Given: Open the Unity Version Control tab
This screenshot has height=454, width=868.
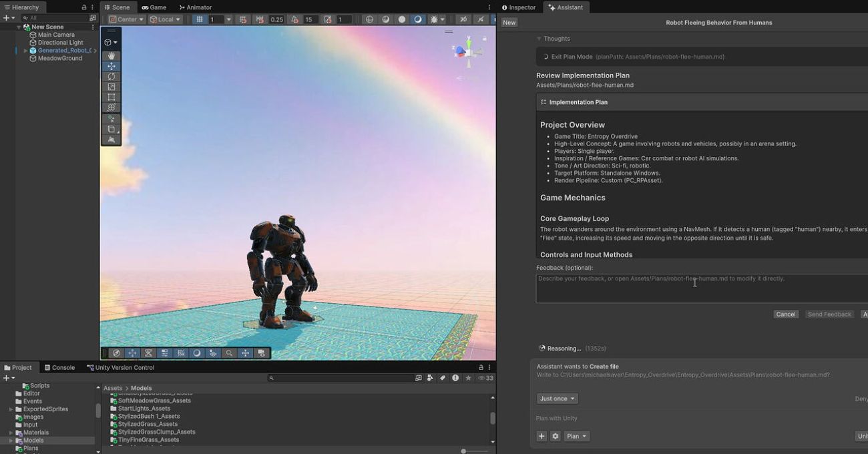Looking at the screenshot, I should click(x=120, y=367).
